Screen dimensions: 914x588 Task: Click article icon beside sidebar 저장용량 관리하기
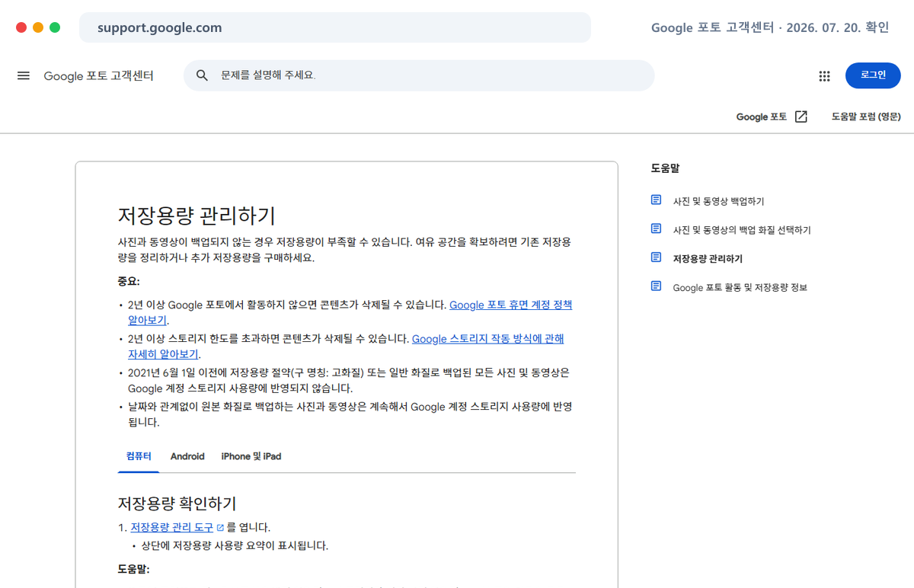pos(657,257)
